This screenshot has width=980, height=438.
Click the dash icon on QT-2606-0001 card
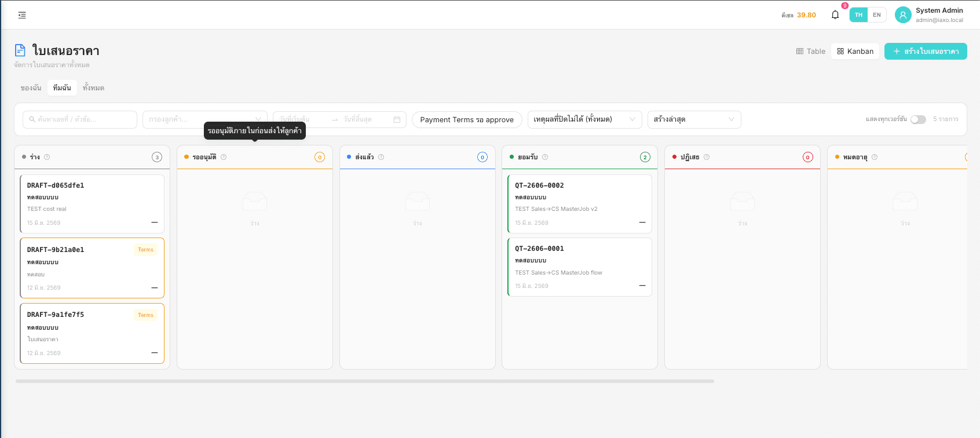[642, 286]
